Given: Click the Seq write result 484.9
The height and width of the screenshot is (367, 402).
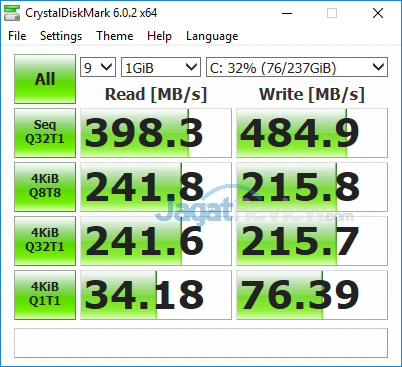Looking at the screenshot, I should click(x=312, y=133).
